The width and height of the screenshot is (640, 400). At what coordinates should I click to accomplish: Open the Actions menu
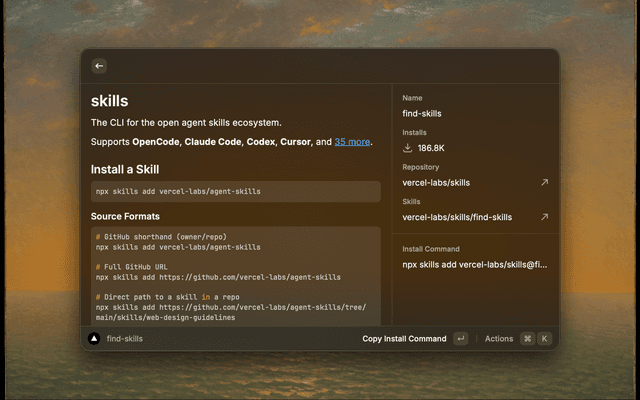pyautogui.click(x=498, y=339)
